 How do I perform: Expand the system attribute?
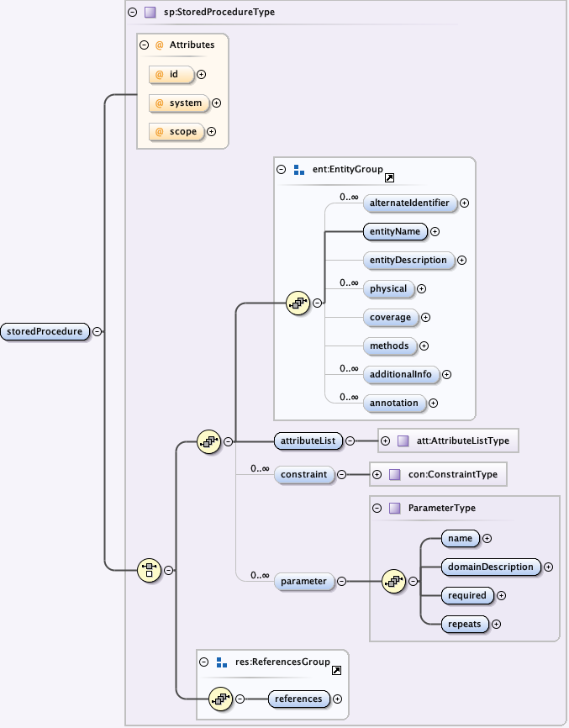[216, 103]
